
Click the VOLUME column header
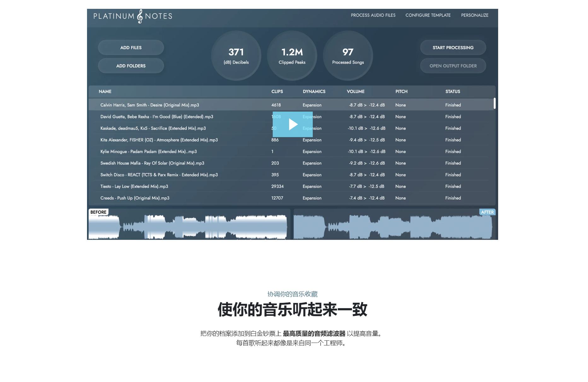coord(356,91)
